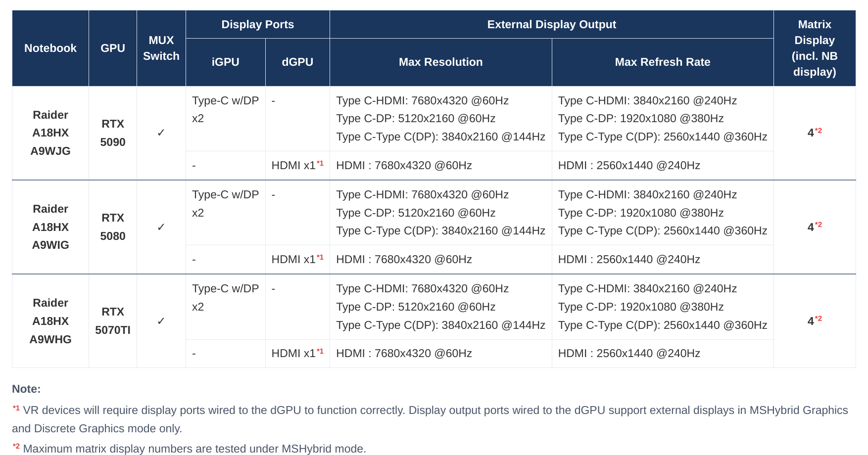Click MUX checkmark in RTX 5090 row

coord(161,133)
